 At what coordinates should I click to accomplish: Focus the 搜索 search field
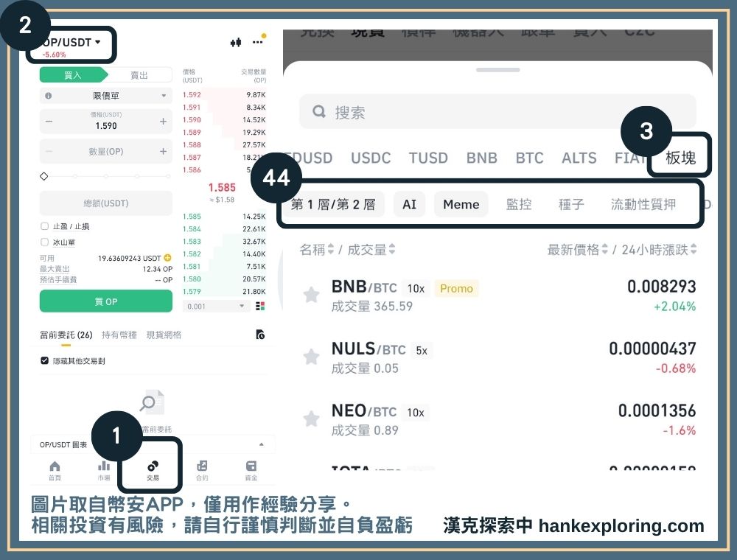pyautogui.click(x=497, y=112)
